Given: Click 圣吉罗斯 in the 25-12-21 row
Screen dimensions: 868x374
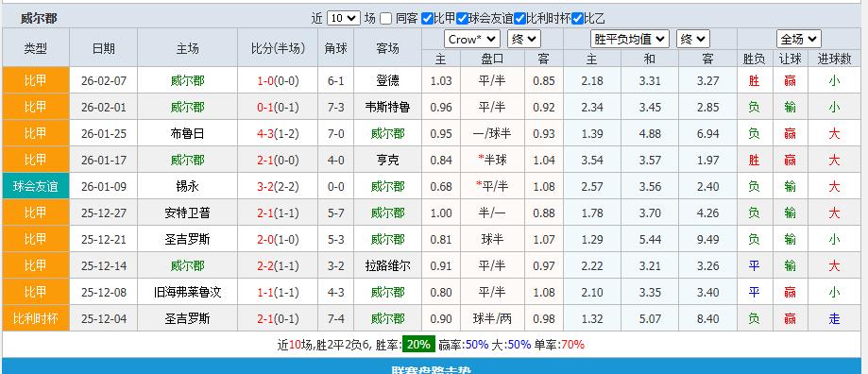Looking at the screenshot, I should (x=188, y=240).
